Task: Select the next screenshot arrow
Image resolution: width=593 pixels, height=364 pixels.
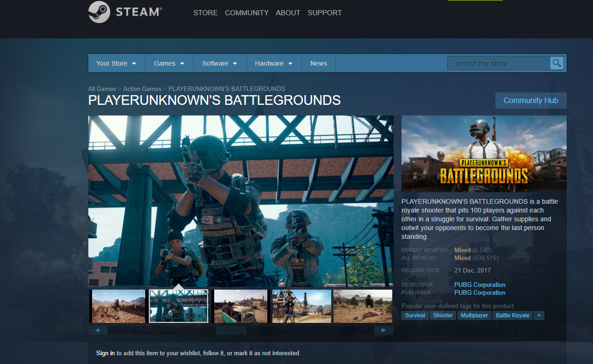Action: tap(383, 330)
